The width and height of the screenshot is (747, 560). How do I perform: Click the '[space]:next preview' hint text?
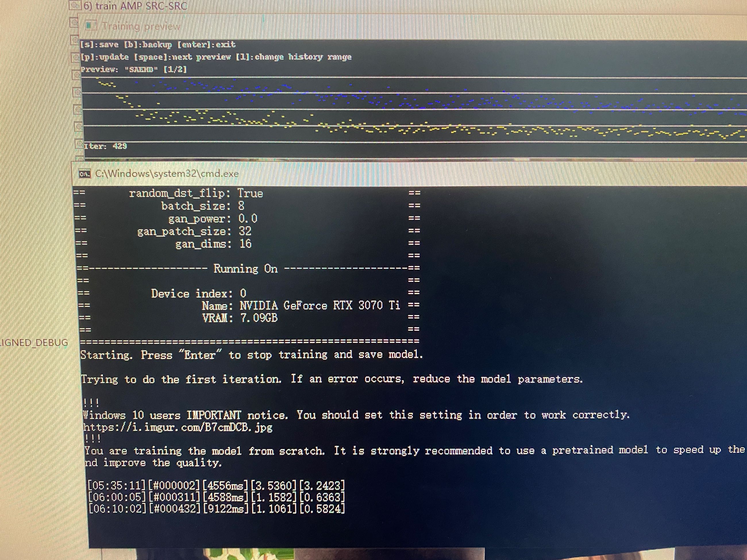[182, 57]
